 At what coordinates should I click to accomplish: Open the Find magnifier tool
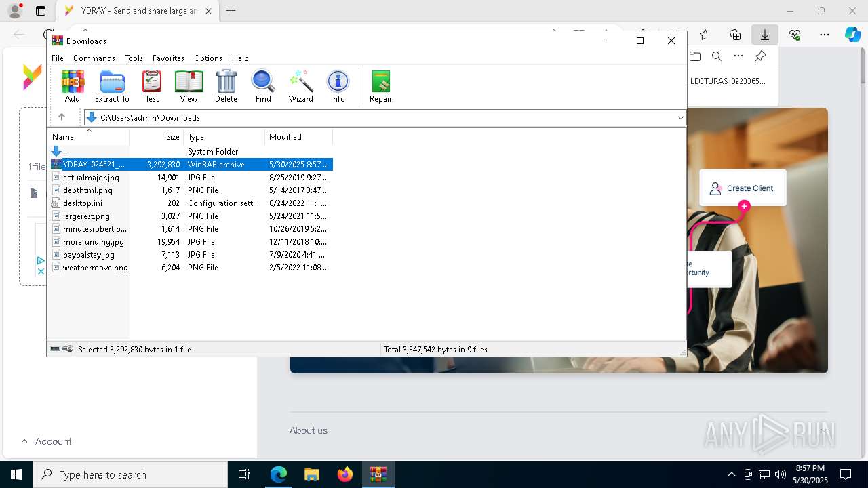263,86
